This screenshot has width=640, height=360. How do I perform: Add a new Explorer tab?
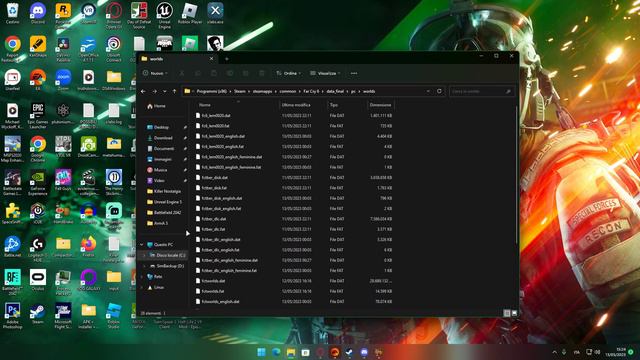(x=227, y=59)
